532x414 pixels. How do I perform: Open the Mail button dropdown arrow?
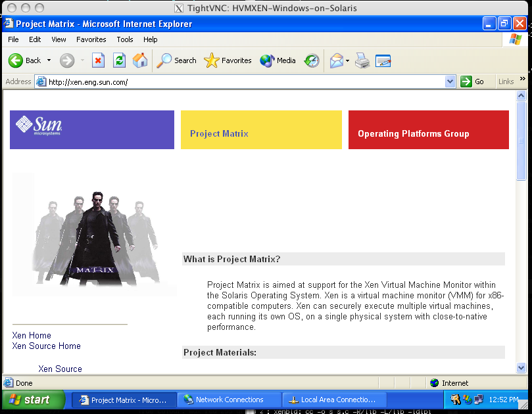point(348,60)
